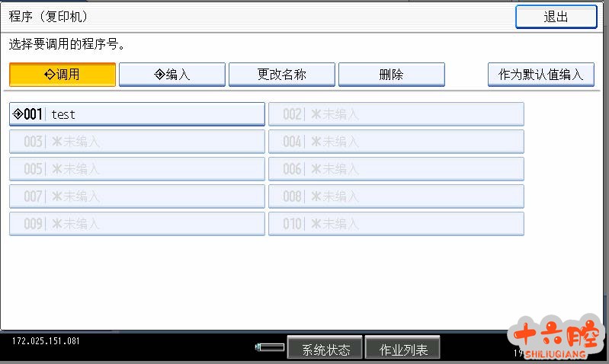Choose program slot 007
The image size is (609, 364).
137,196
